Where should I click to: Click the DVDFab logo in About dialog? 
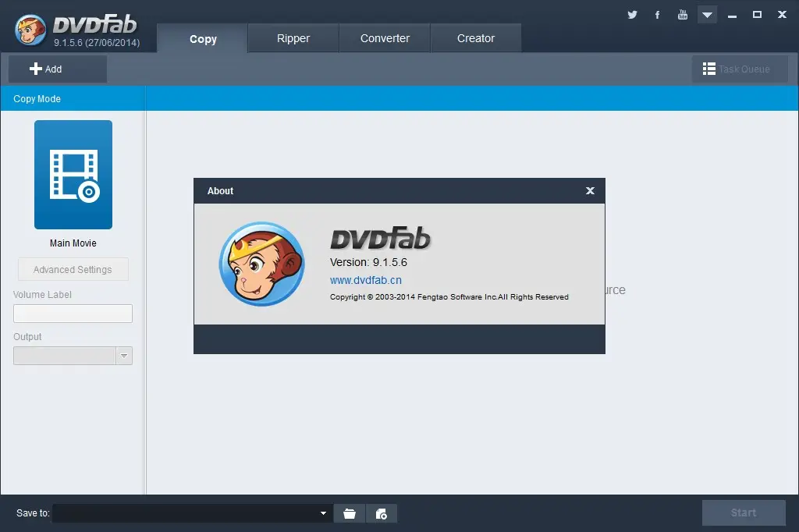pyautogui.click(x=380, y=238)
